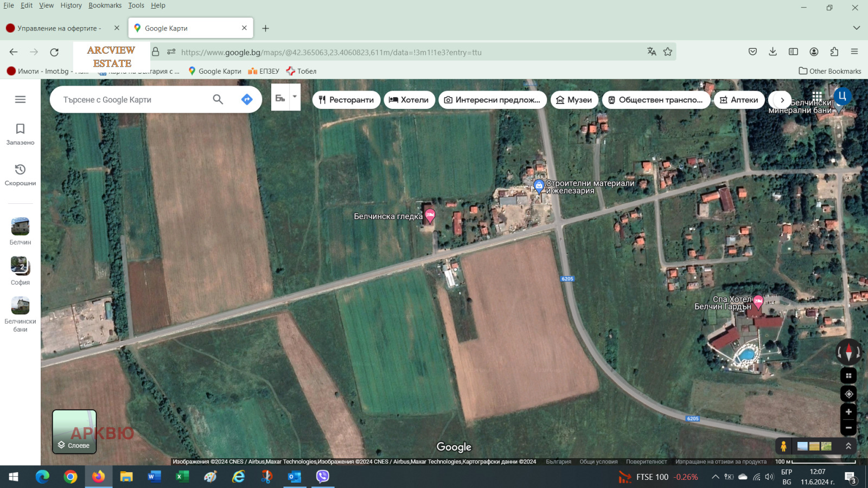This screenshot has width=868, height=488.
Task: Click the map zoom in plus button
Action: click(x=848, y=412)
